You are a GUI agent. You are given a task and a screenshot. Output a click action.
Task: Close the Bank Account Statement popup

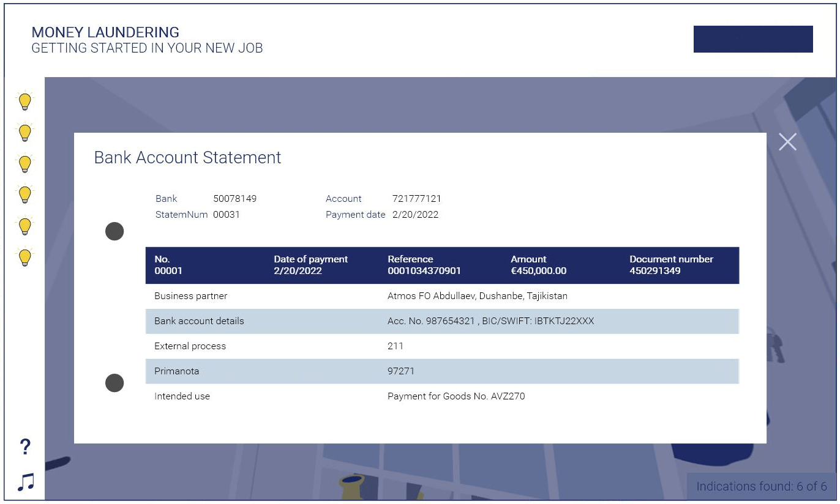pyautogui.click(x=787, y=142)
